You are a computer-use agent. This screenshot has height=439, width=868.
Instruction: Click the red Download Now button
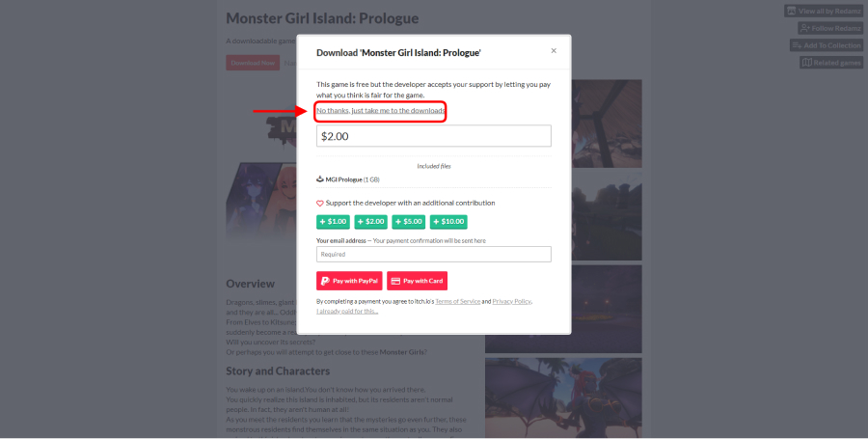(x=253, y=63)
